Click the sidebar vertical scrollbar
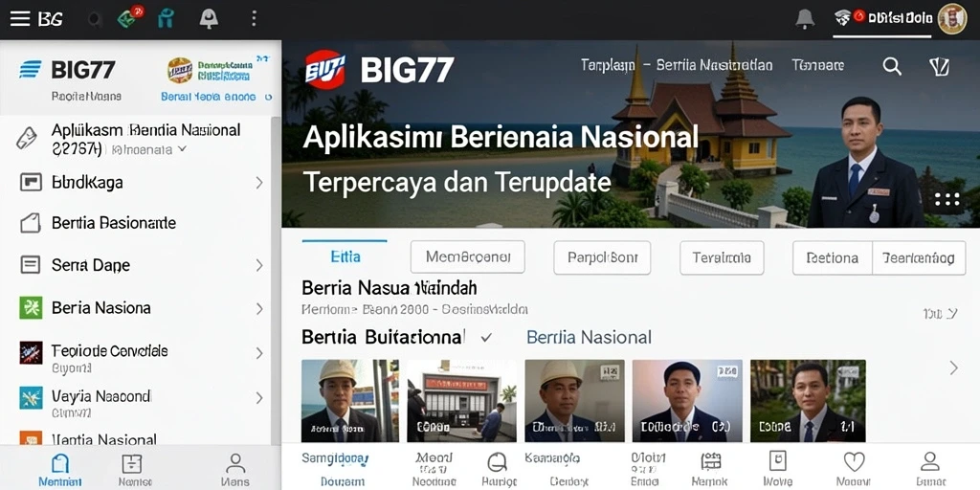980x490 pixels. [276, 280]
